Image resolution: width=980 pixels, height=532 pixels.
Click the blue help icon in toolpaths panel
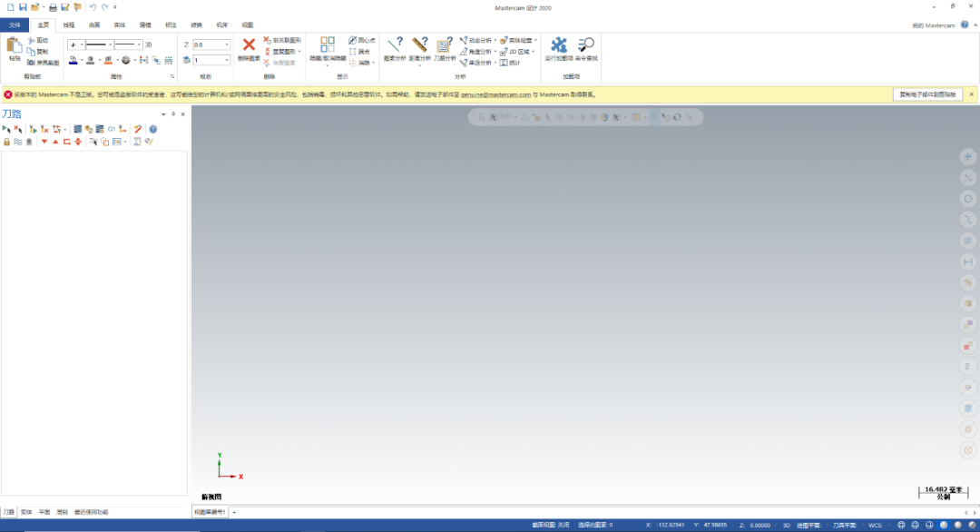click(152, 130)
